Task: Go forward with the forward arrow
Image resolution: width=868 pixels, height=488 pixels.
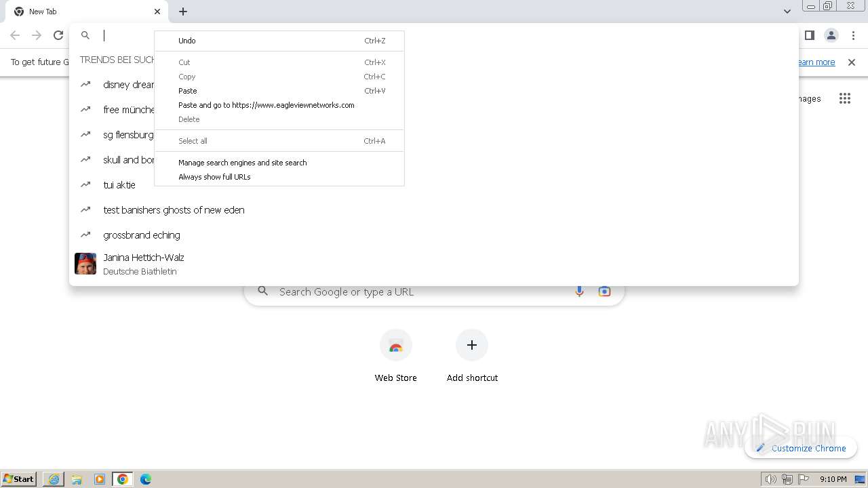Action: 37,35
